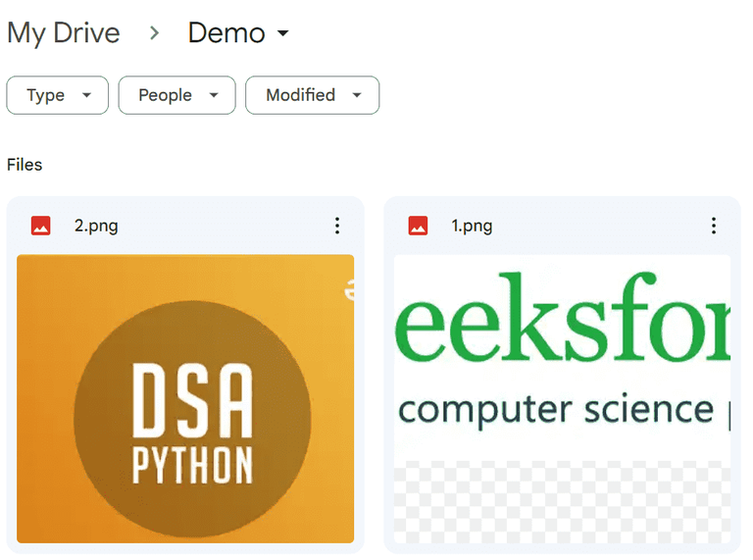Click the arrow inside the Type chip
Viewport: 753px width, 560px height.
(86, 95)
